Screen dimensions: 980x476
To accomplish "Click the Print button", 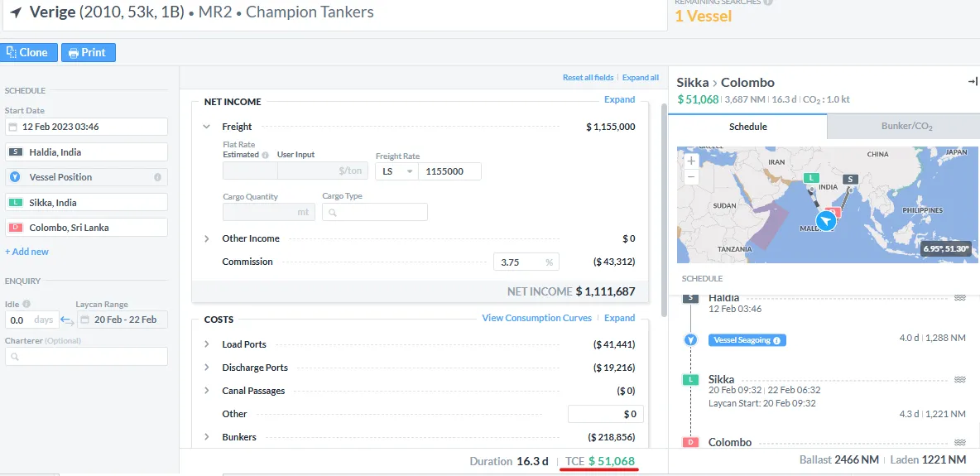I will tap(88, 52).
